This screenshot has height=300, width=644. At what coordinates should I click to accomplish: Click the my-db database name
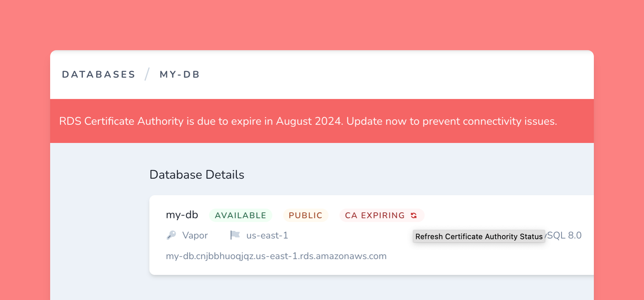pos(182,214)
